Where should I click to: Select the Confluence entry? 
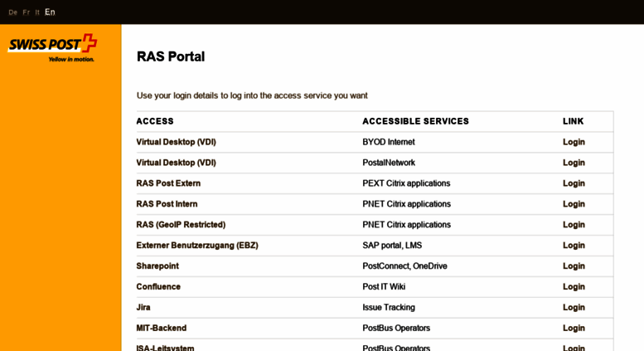(x=158, y=286)
